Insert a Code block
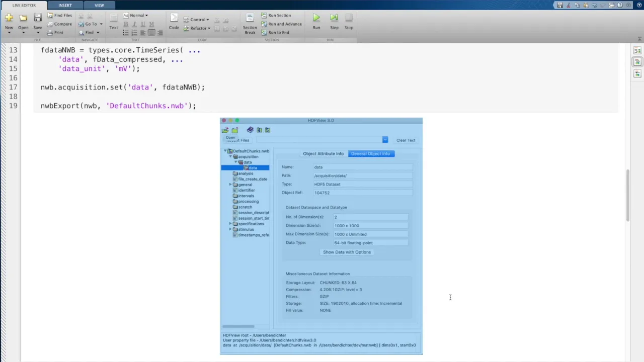The width and height of the screenshot is (644, 362). coord(174,22)
